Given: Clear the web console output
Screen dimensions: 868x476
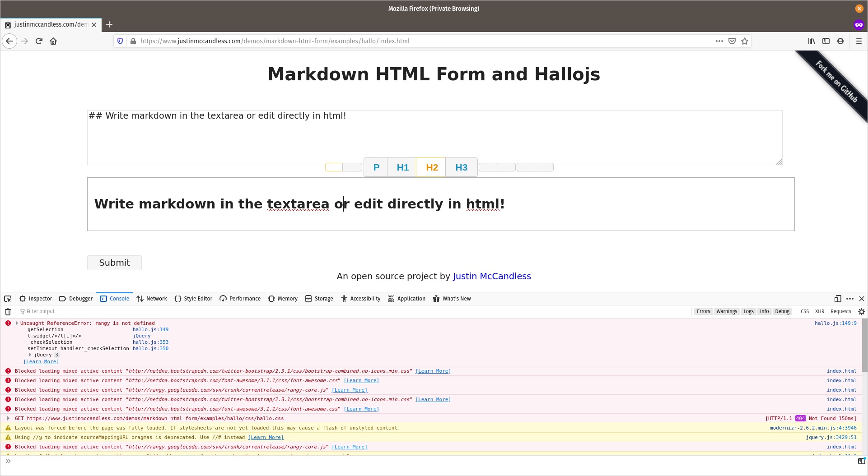Looking at the screenshot, I should click(x=8, y=311).
